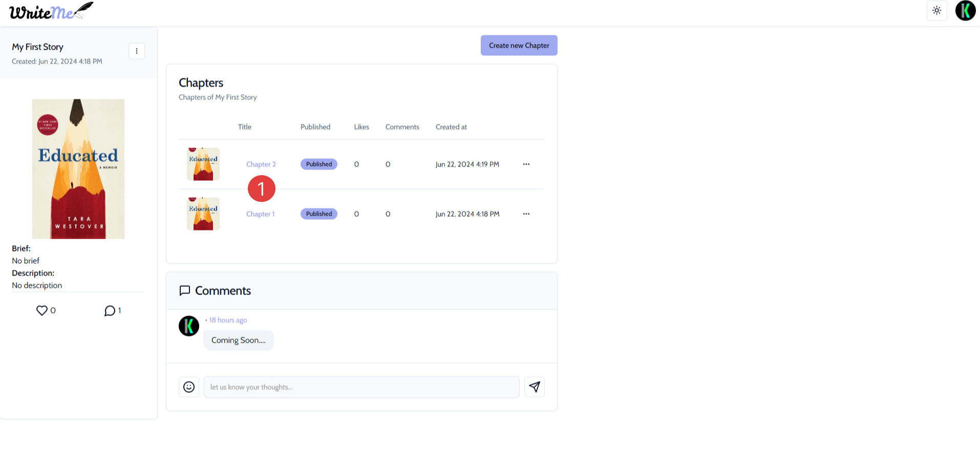Click the heart icon to like story

42,310
